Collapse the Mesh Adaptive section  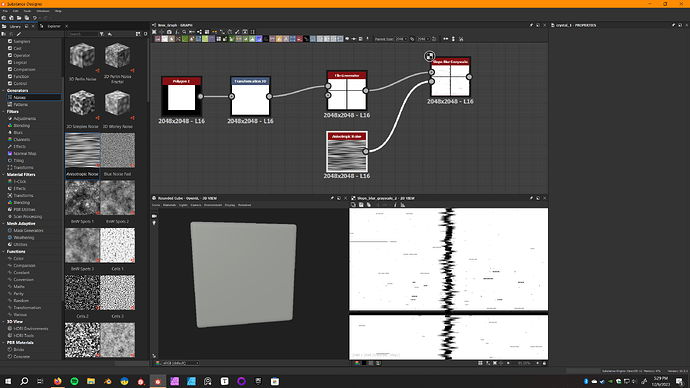(x=4, y=223)
